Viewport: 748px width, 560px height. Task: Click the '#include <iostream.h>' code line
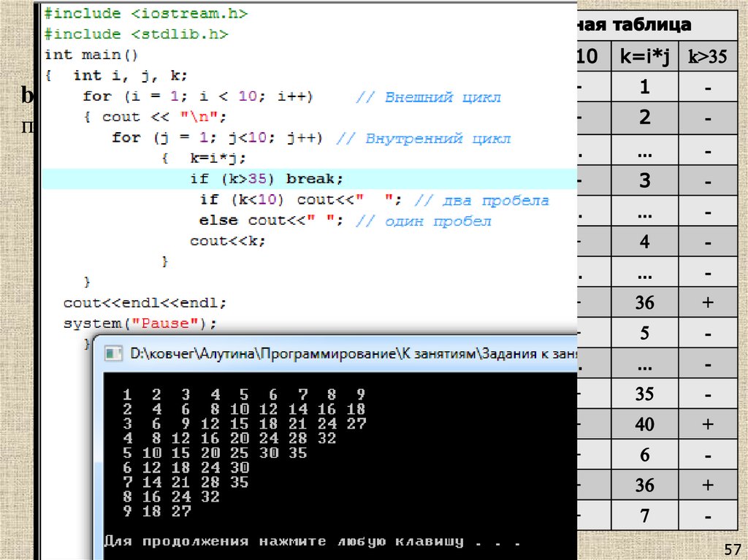(x=146, y=13)
